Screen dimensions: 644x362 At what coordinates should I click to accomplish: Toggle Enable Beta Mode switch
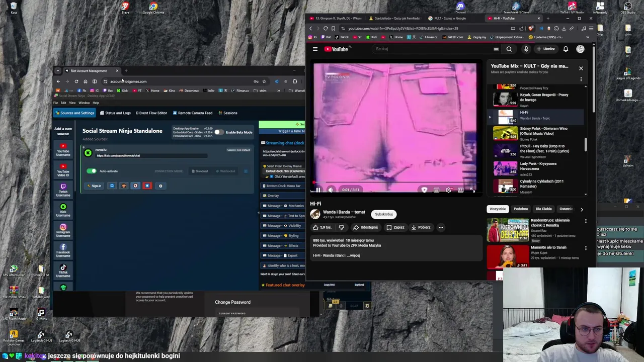click(x=219, y=132)
